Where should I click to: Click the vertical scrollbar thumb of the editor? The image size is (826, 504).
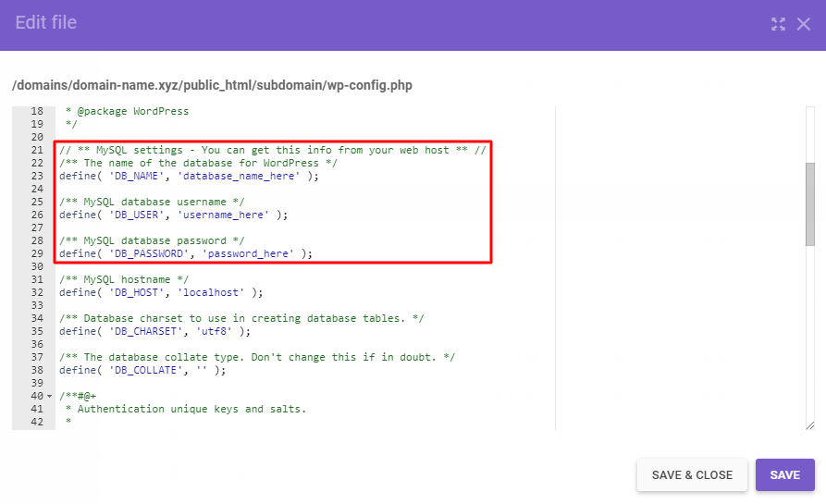[x=810, y=204]
